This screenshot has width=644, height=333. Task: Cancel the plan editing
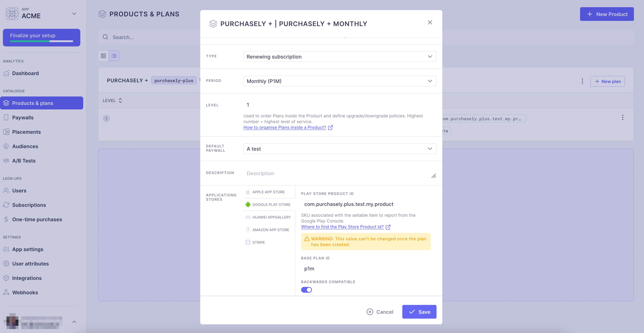[x=380, y=312]
